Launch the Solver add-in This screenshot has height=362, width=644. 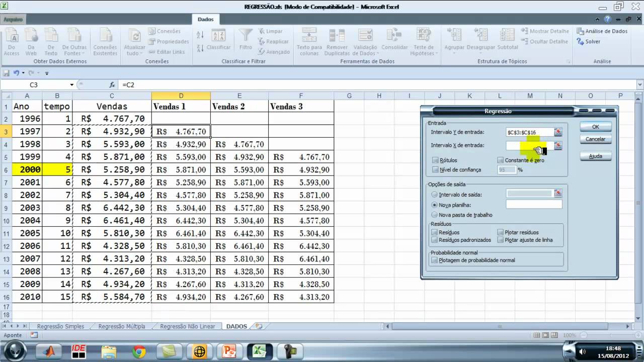pos(589,42)
